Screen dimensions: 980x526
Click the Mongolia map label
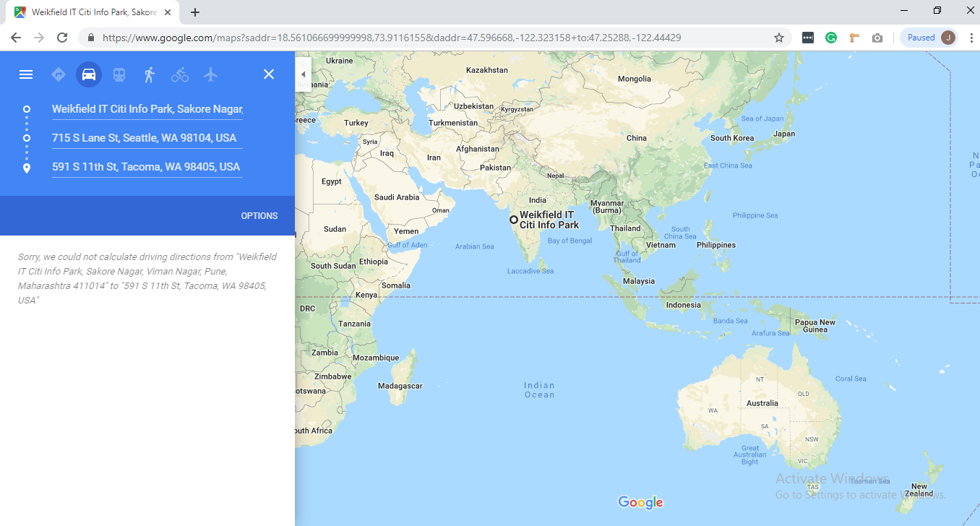click(x=635, y=79)
